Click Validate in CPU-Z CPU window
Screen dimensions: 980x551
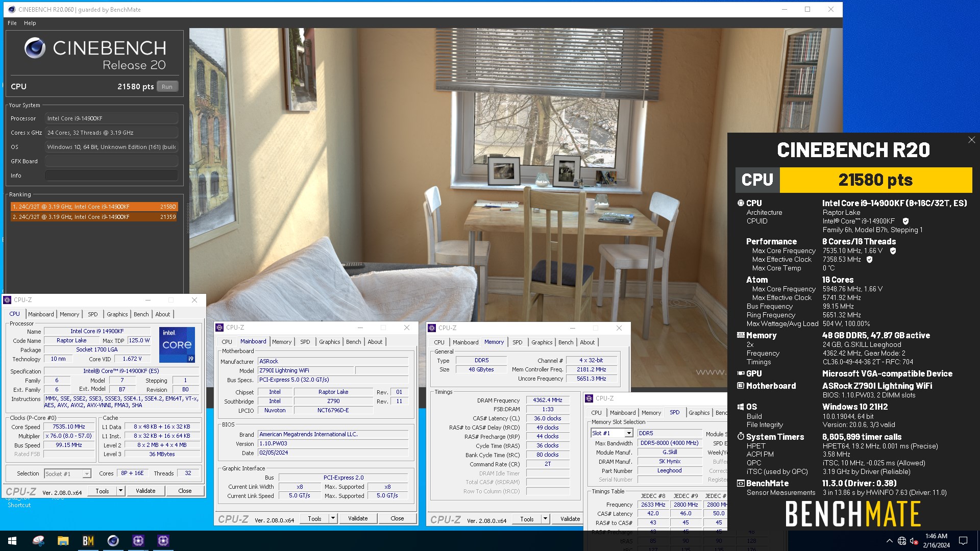(x=145, y=491)
